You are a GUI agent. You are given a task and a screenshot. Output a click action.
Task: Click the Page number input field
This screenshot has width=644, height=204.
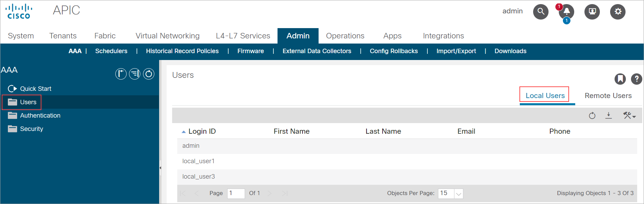236,193
